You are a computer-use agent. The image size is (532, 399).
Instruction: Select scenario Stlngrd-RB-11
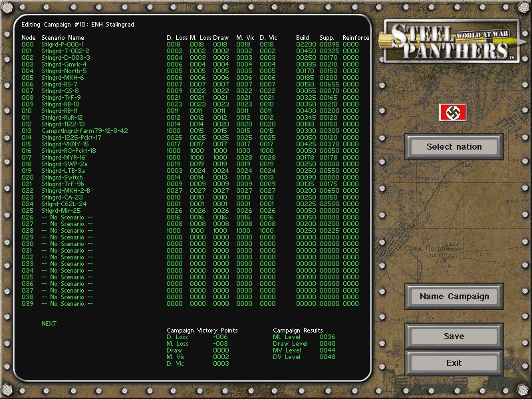(59, 110)
